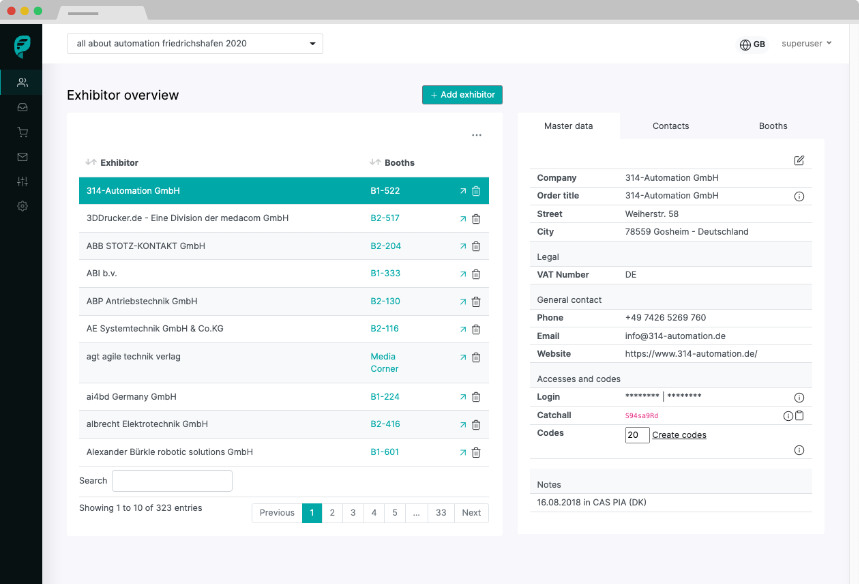Jump to page 2 of entries

(332, 513)
